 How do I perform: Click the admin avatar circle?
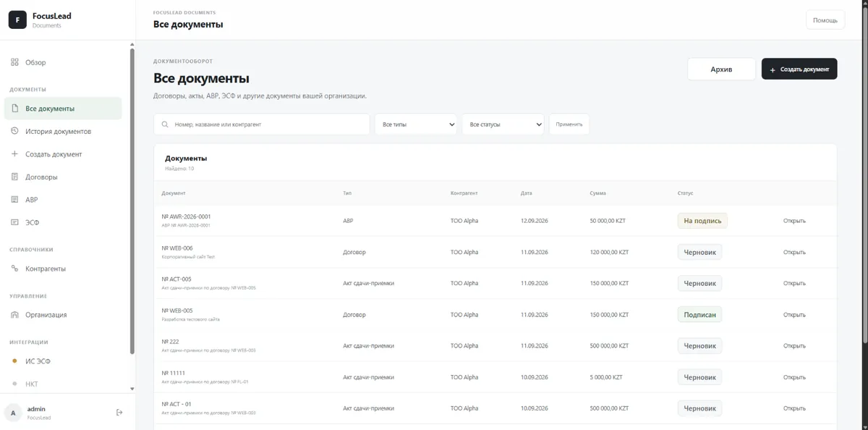pos(13,413)
